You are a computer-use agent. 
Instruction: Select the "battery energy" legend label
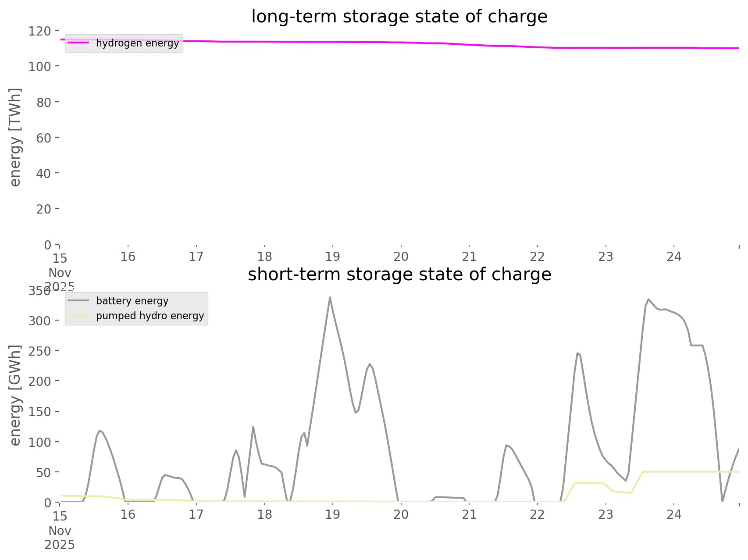pos(132,301)
